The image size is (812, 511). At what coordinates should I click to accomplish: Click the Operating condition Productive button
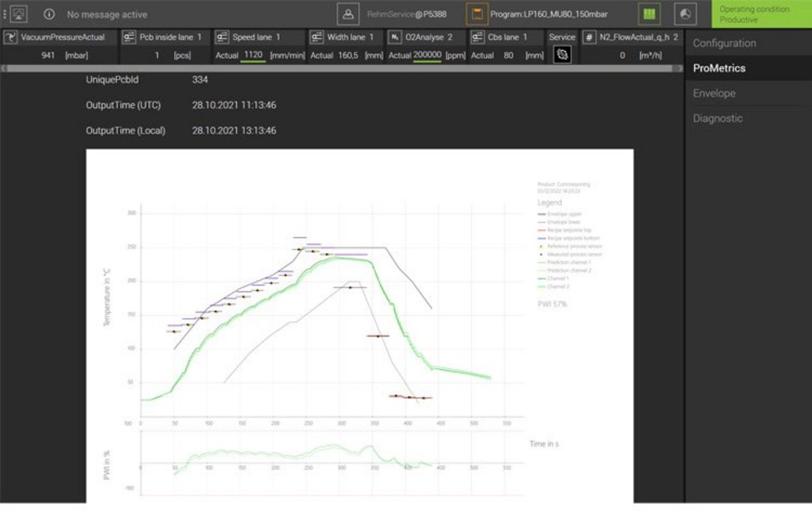[761, 14]
